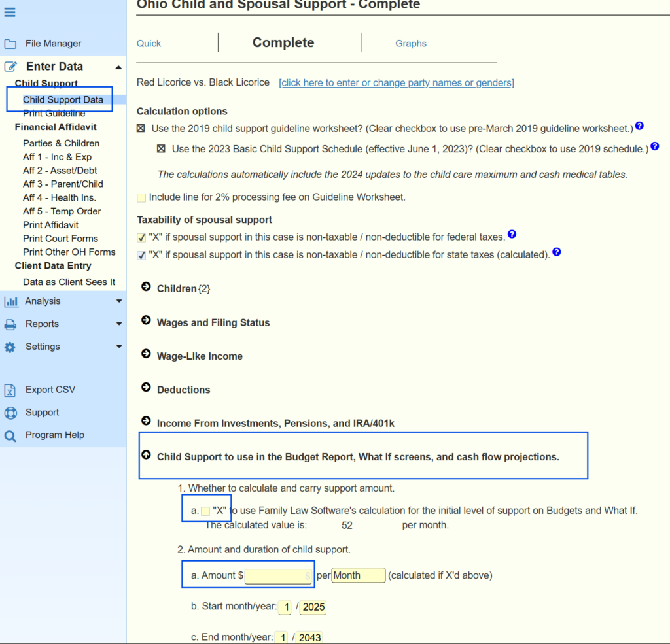Viewport: 670px width, 644px height.
Task: Enable the 2% processing fee line checkbox
Action: coord(141,197)
